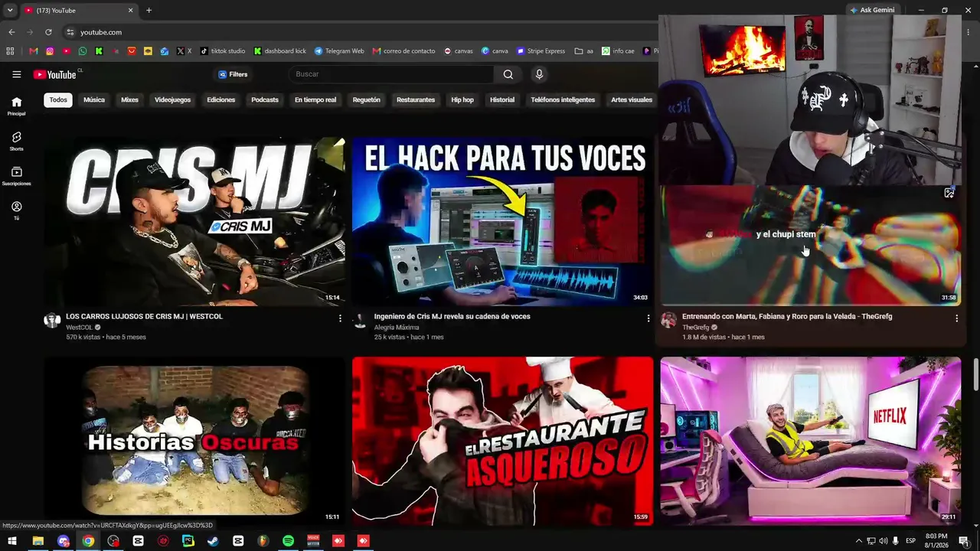This screenshot has height=551, width=980.
Task: Open more options for the Ingeniero de Cris MJ video
Action: (648, 318)
